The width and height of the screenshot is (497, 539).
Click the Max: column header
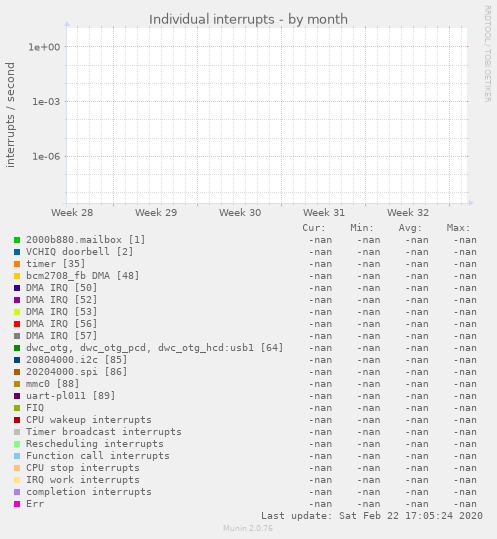point(458,228)
